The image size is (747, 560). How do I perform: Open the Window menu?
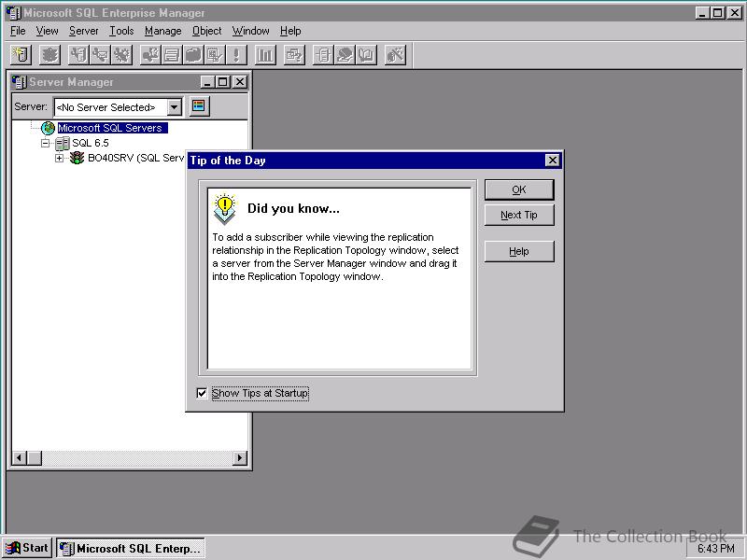(250, 31)
